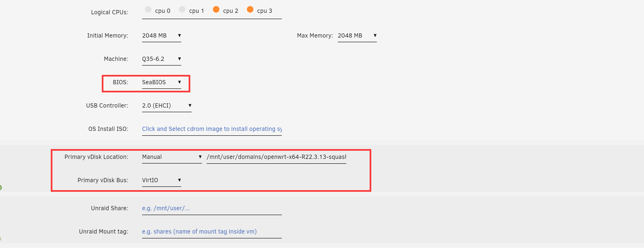Click the Primary vDisk Location label
This screenshot has width=644, height=248.
coord(96,157)
